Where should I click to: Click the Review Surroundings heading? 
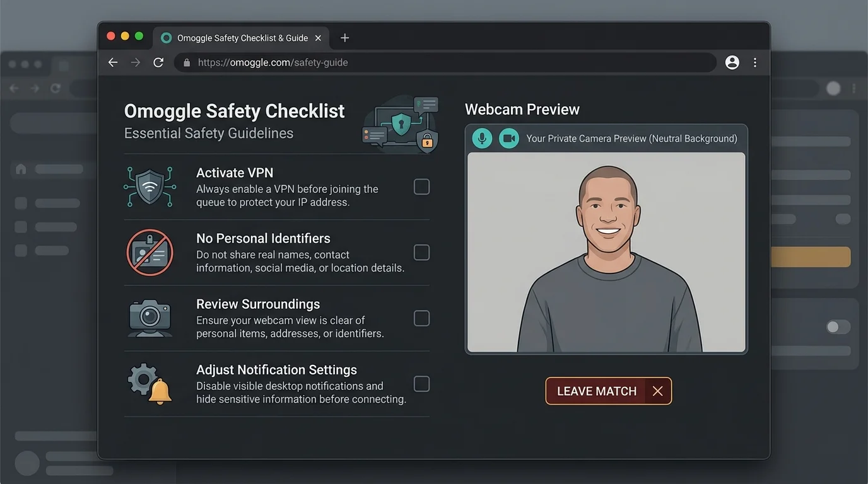pos(258,304)
